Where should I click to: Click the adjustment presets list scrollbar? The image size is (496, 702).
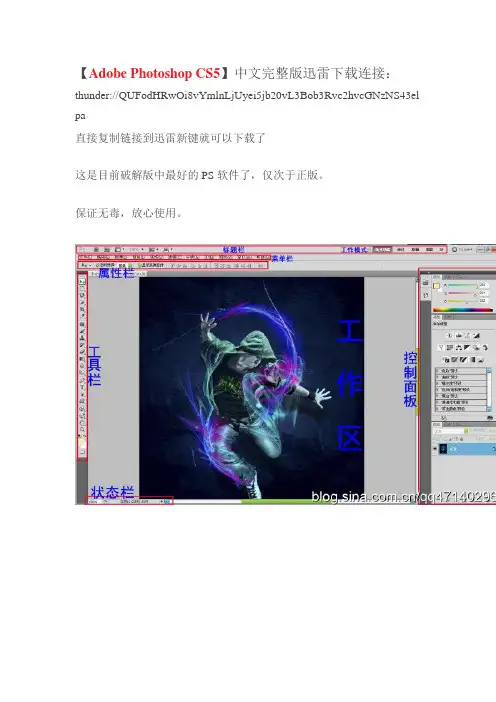point(489,390)
